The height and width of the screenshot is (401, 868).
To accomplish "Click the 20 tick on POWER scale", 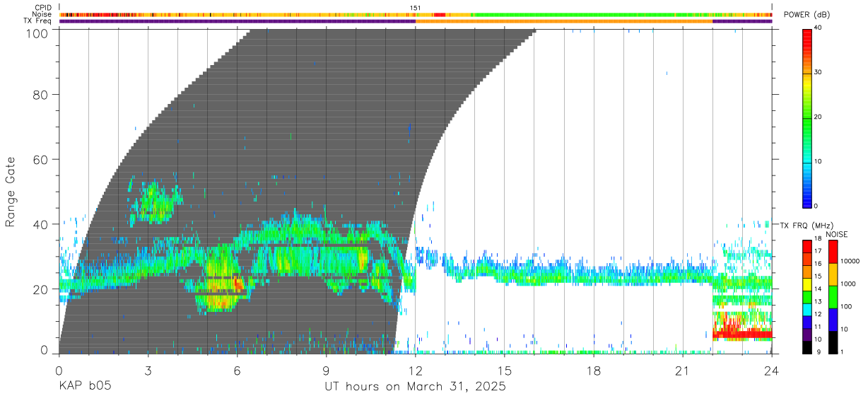I will tap(816, 117).
